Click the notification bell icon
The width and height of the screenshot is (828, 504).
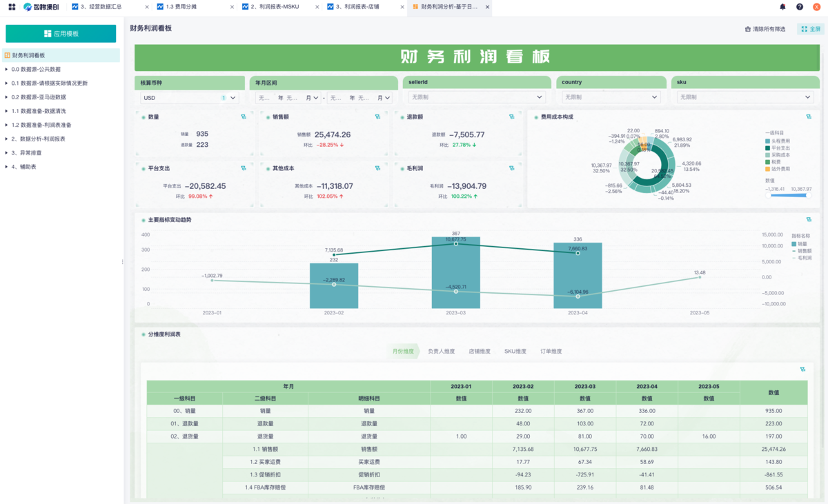[x=782, y=7]
